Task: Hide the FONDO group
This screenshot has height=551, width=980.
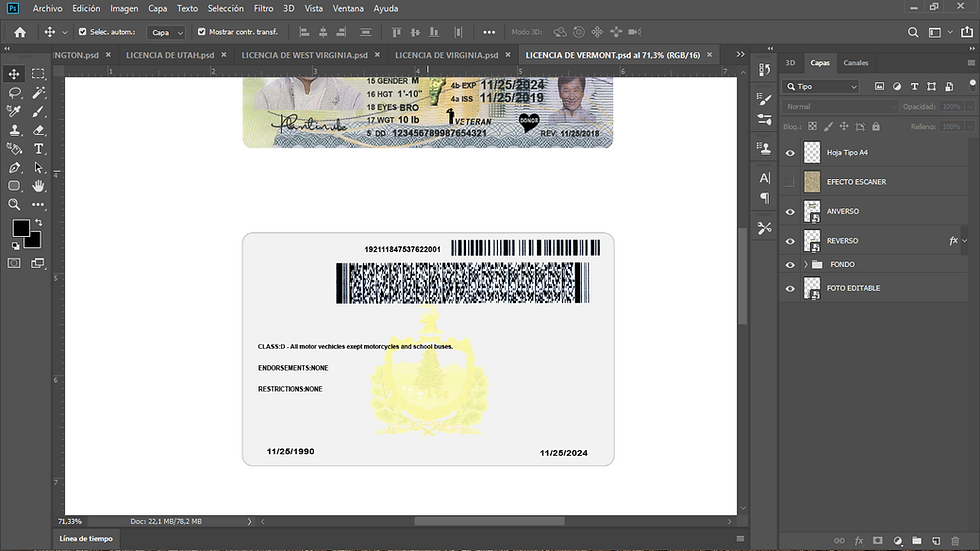Action: tap(790, 264)
